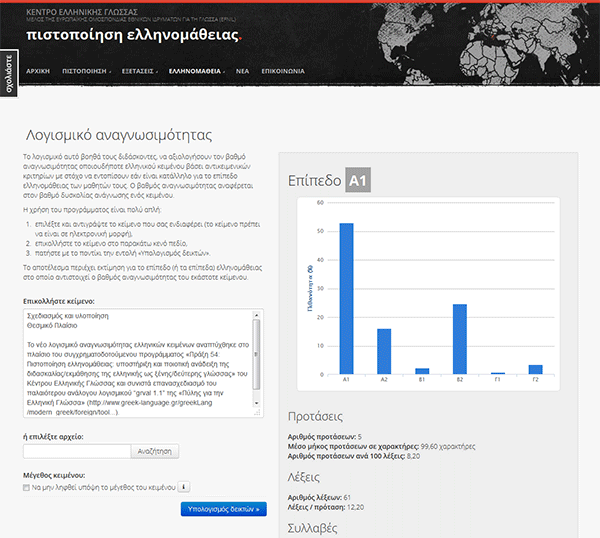
Task: Click the B1 bar in chart
Action: (422, 371)
